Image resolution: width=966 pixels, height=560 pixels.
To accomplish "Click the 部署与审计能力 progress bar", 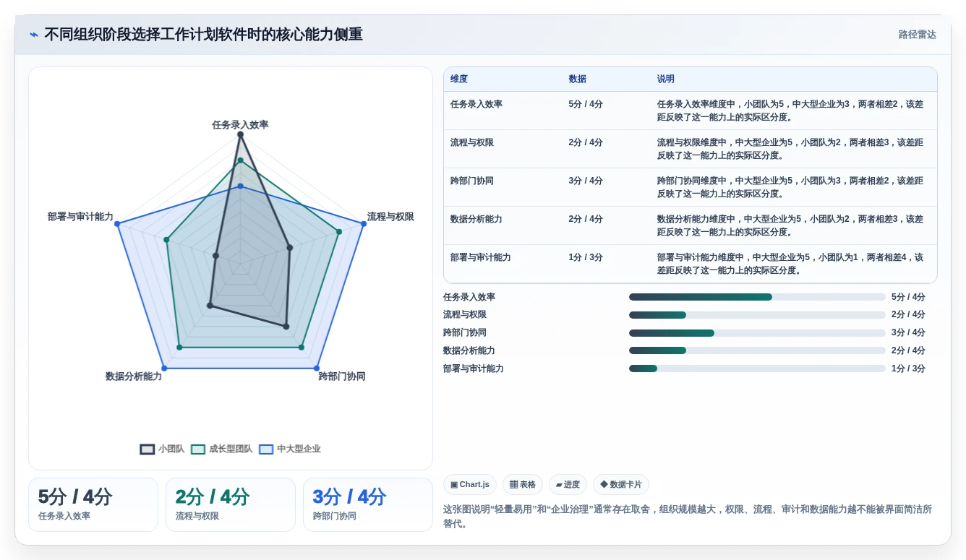I will tap(757, 369).
